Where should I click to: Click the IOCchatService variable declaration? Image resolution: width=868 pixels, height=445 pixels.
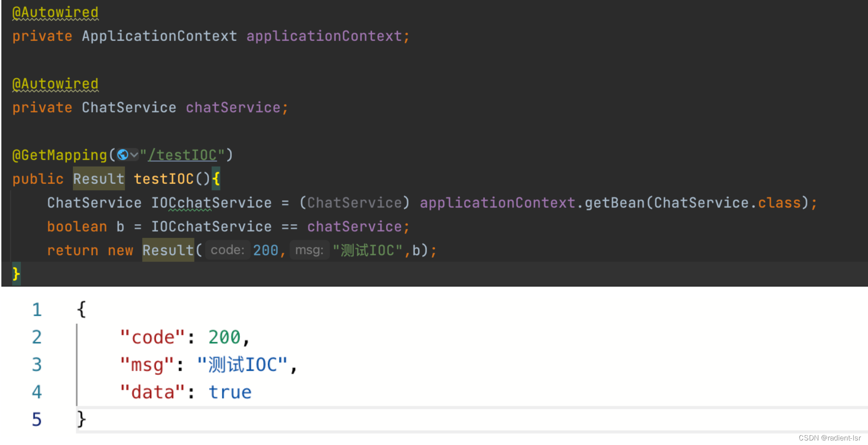point(211,202)
